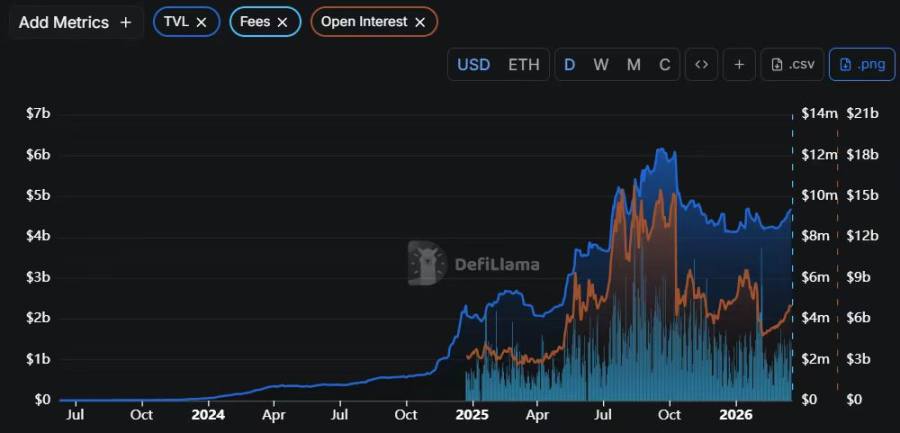Remove the Fees metric using its X

pyautogui.click(x=282, y=21)
